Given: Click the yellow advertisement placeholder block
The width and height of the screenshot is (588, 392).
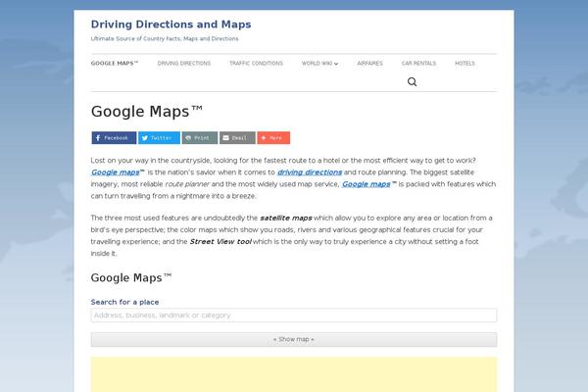Looking at the screenshot, I should tap(294, 374).
